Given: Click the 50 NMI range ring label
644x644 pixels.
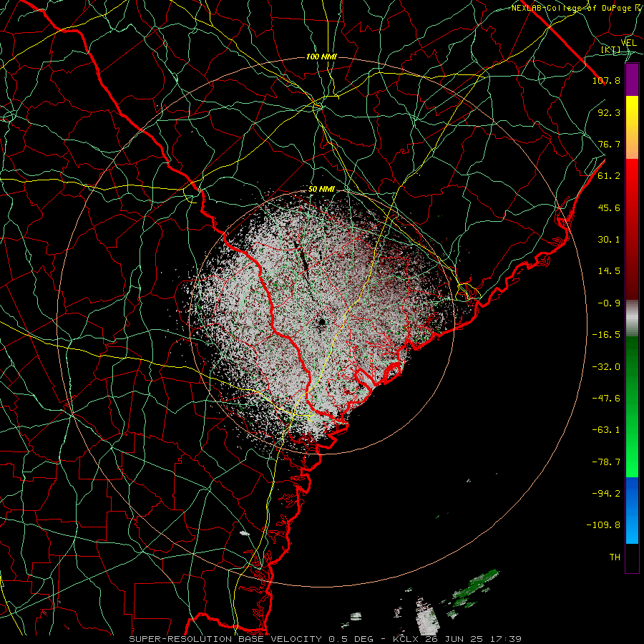Looking at the screenshot, I should click(321, 190).
